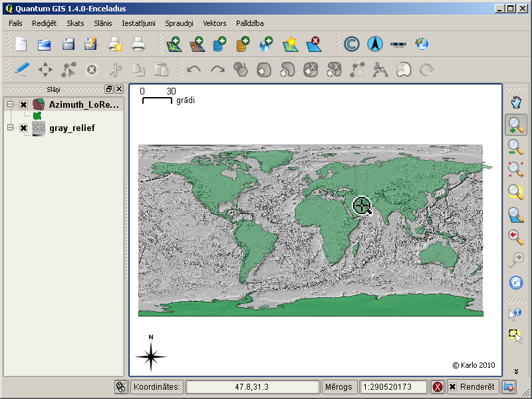
Task: Toggle visibility of Azimuth_LoRe layer
Action: point(23,104)
